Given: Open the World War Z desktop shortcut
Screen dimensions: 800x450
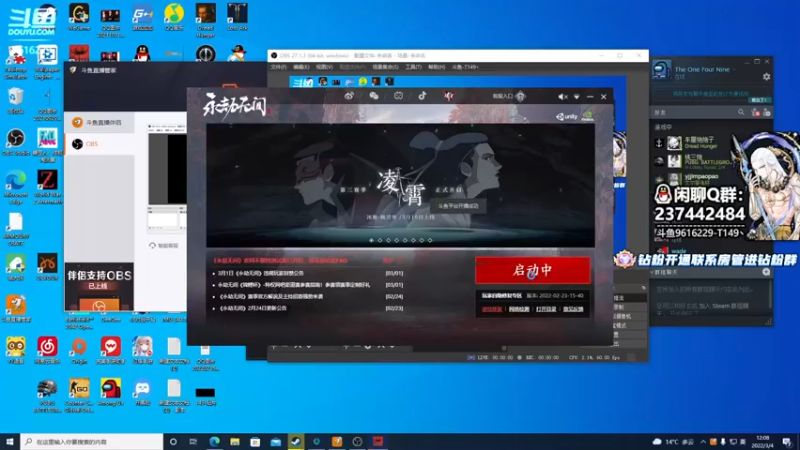Looking at the screenshot, I should point(47,187).
